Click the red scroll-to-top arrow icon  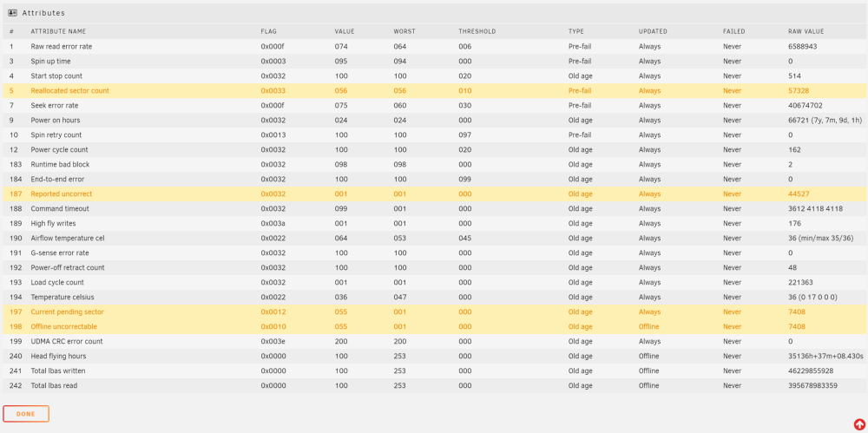point(859,424)
